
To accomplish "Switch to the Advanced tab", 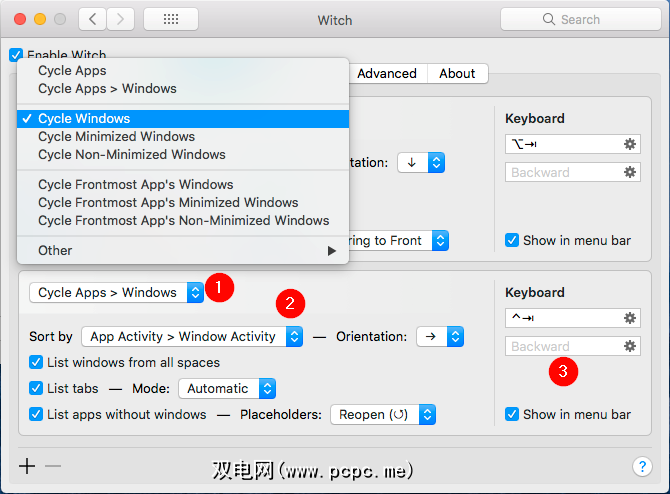I will click(387, 74).
